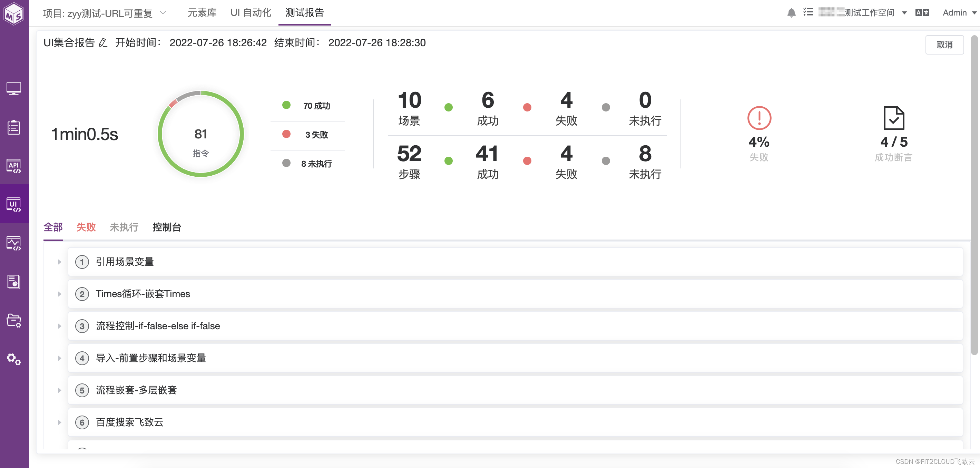Edit the report name with pencil icon
This screenshot has height=468, width=980.
(103, 42)
